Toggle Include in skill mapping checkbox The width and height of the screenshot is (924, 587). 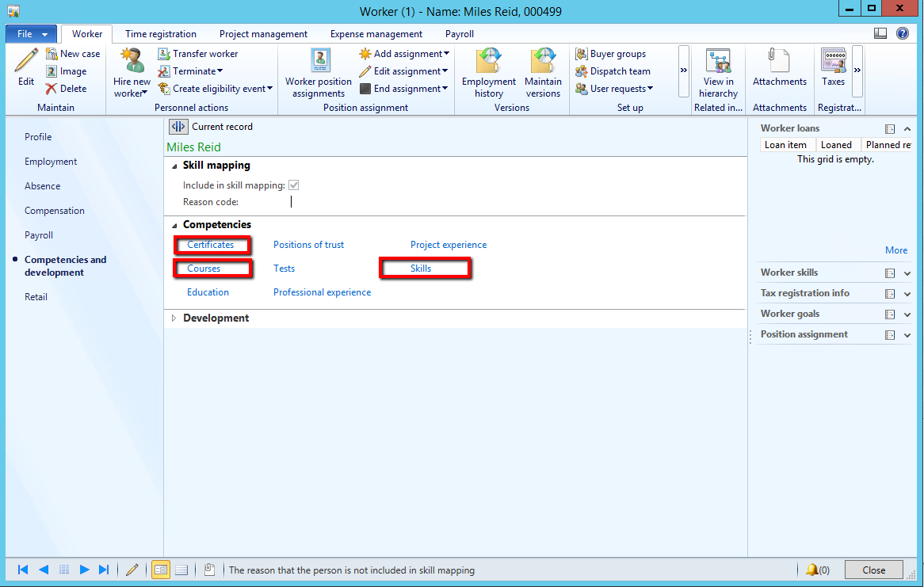(294, 185)
